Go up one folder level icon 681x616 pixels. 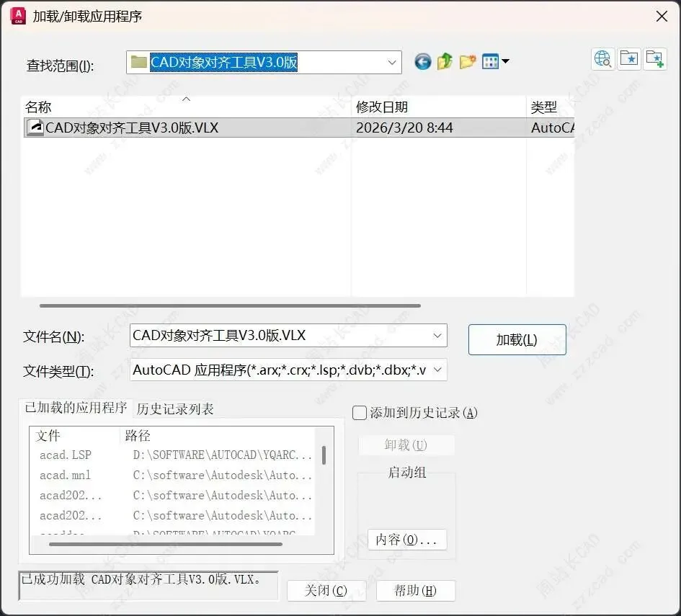(x=445, y=62)
